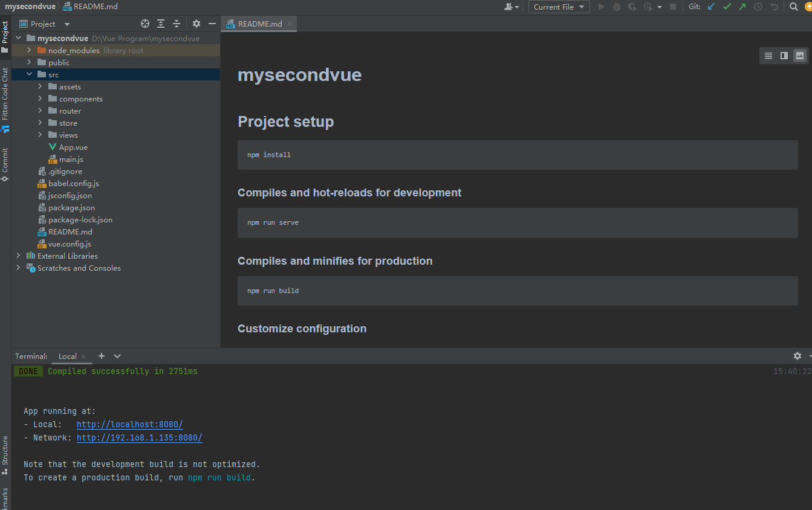Open the Structure tool window tab

coord(5,455)
